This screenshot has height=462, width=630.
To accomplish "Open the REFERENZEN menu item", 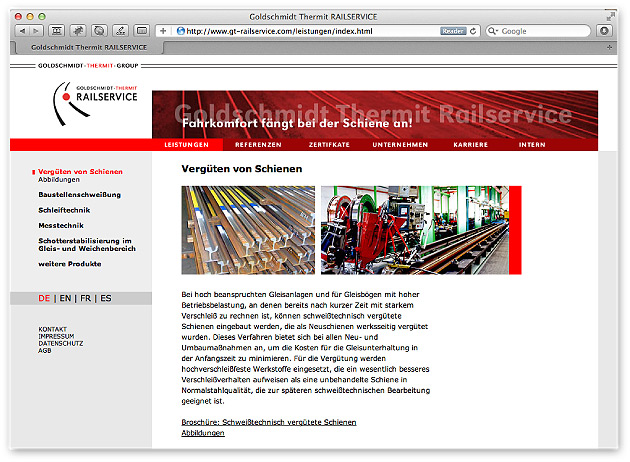I will 258,145.
